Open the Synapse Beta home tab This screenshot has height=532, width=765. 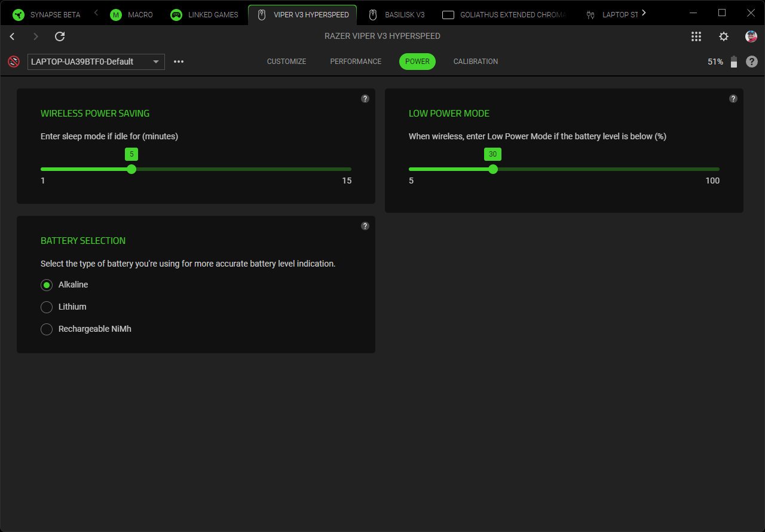coord(47,14)
